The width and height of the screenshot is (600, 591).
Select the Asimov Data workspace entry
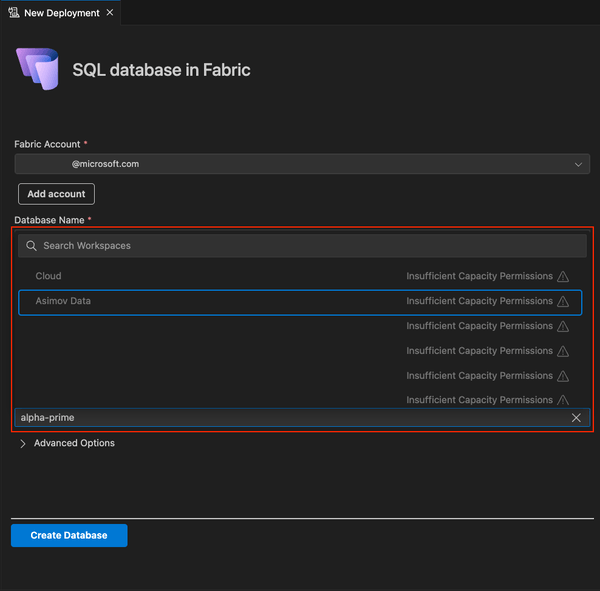pyautogui.click(x=63, y=301)
